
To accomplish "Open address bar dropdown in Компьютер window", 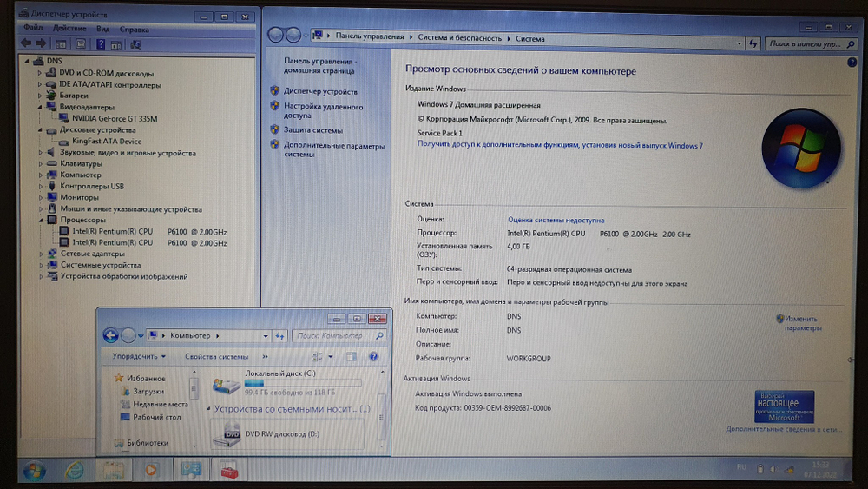I will click(266, 336).
